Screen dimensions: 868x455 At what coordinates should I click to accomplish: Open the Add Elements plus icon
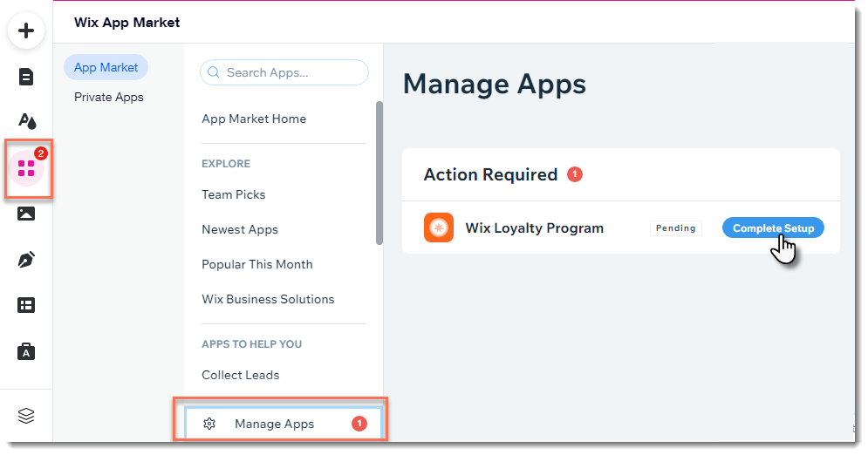point(26,31)
